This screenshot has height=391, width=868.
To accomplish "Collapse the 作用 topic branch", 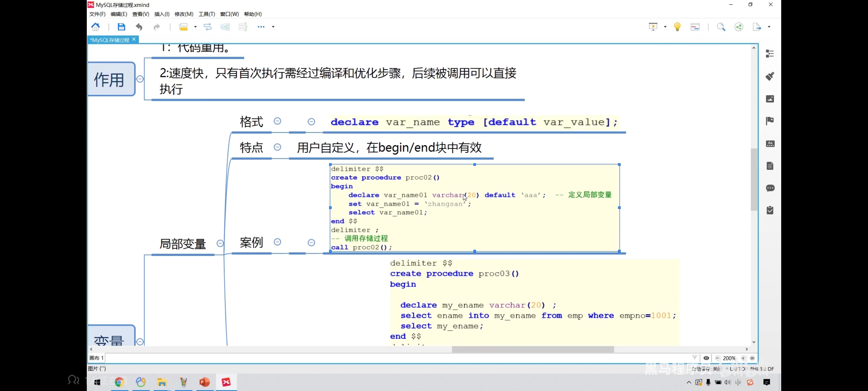I will pos(140,79).
